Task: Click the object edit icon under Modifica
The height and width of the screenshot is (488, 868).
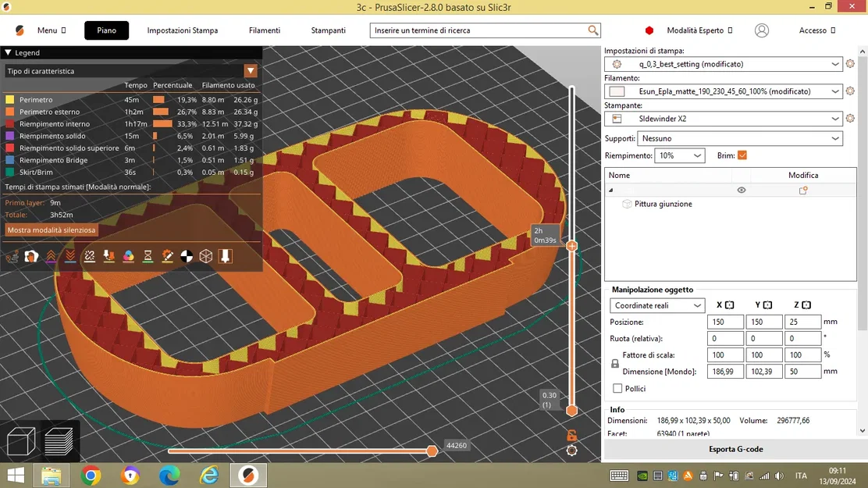Action: pos(803,190)
